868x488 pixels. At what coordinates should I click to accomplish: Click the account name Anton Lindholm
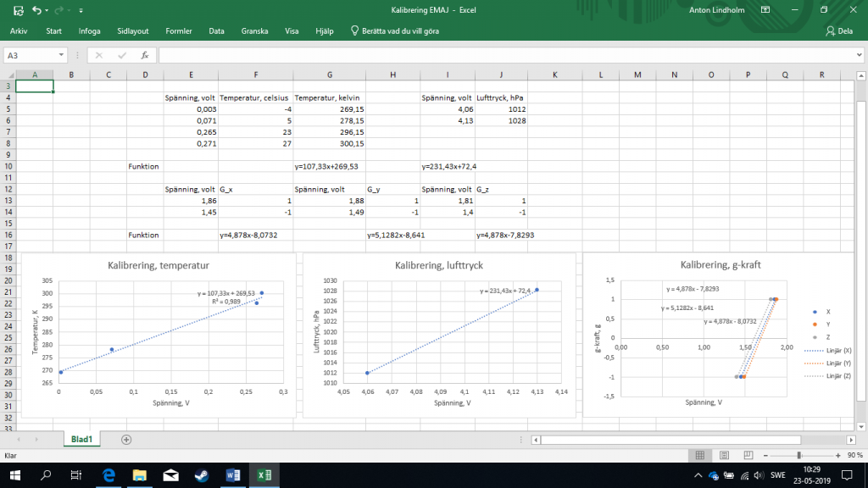pos(716,10)
